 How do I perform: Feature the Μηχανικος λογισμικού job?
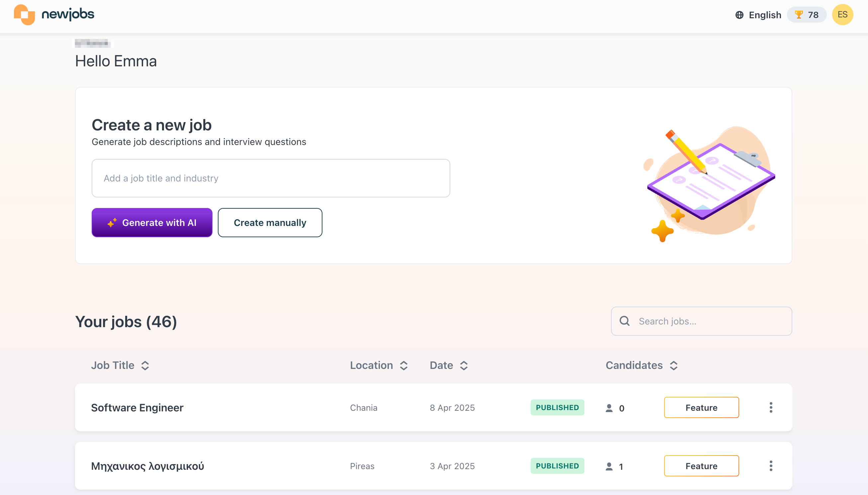pyautogui.click(x=701, y=466)
